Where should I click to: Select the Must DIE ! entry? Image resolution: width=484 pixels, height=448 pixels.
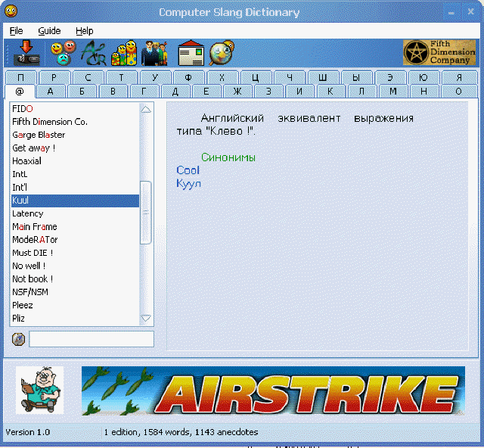[75, 253]
